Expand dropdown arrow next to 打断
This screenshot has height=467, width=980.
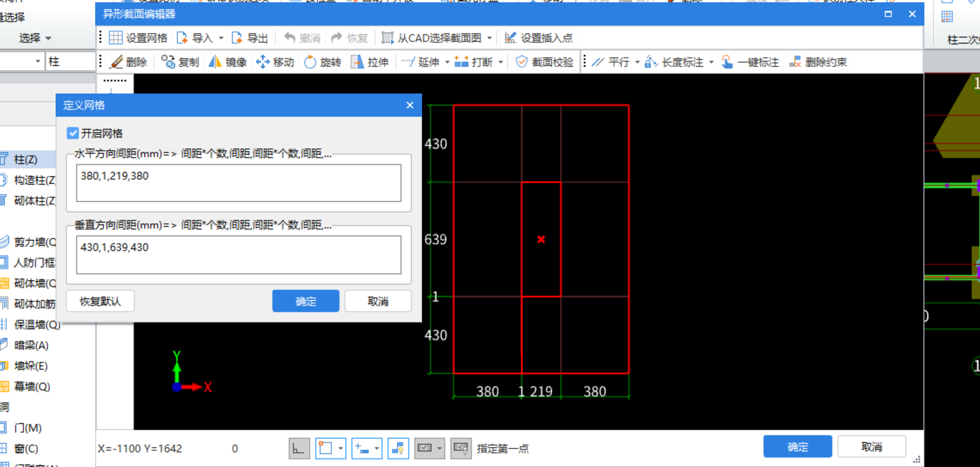501,62
